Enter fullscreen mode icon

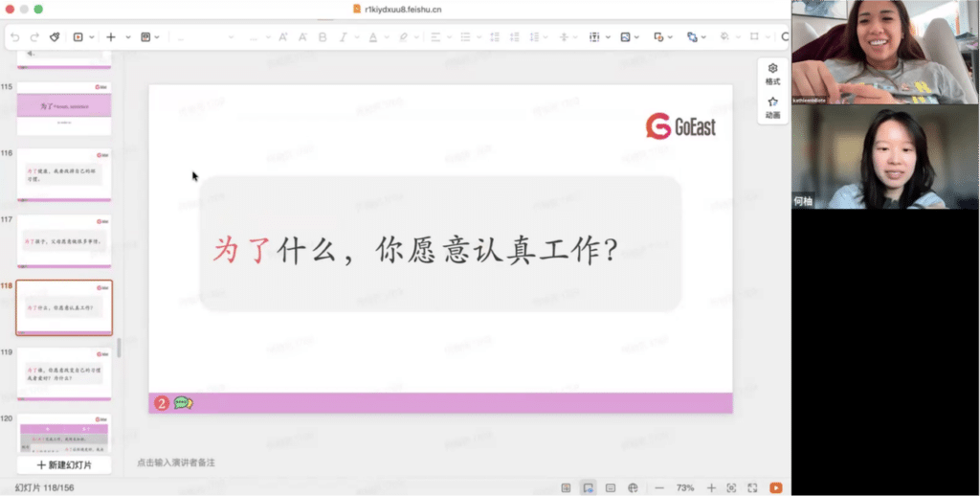752,488
